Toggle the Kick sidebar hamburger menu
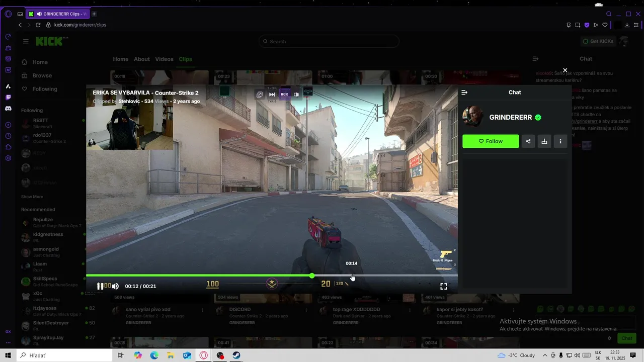 coord(26,41)
